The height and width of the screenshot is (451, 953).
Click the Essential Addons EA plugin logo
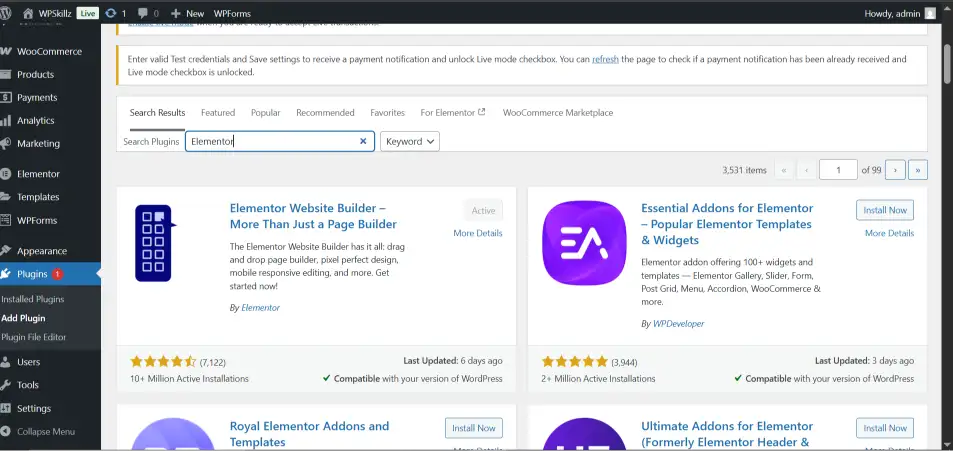click(x=583, y=243)
